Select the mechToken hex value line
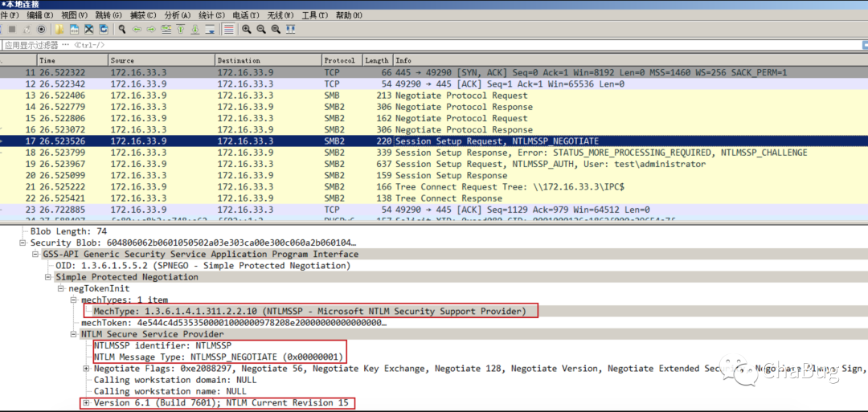Viewport: 868px width, 412px height. [234, 322]
